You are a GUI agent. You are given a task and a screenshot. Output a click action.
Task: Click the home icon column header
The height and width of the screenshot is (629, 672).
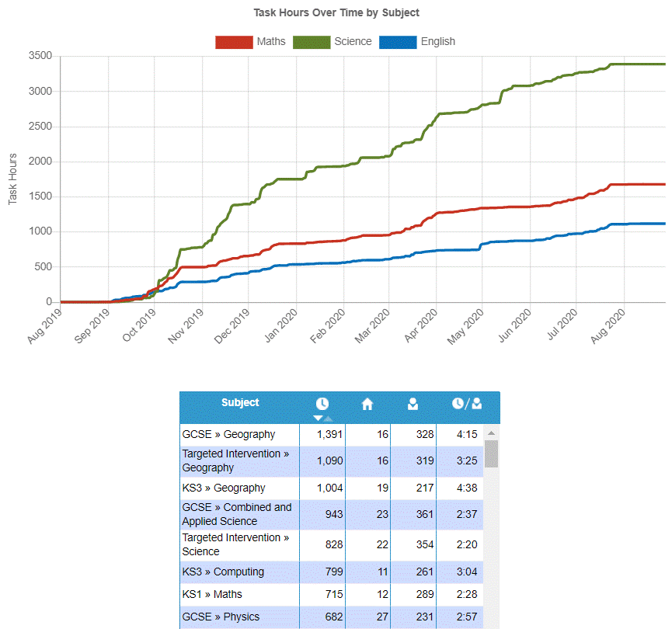pyautogui.click(x=367, y=403)
